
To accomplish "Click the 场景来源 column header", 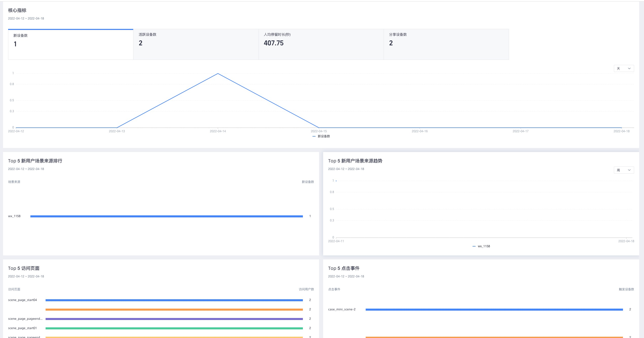I will click(14, 182).
